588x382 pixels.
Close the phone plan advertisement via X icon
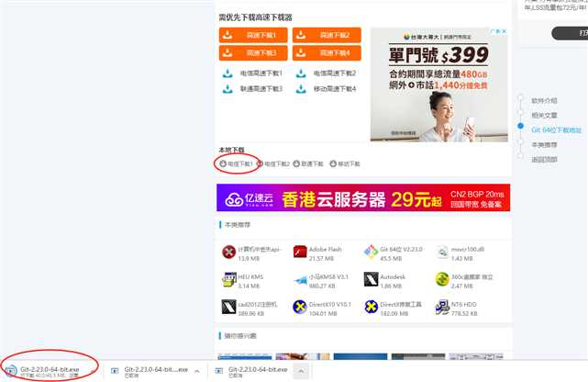point(505,31)
